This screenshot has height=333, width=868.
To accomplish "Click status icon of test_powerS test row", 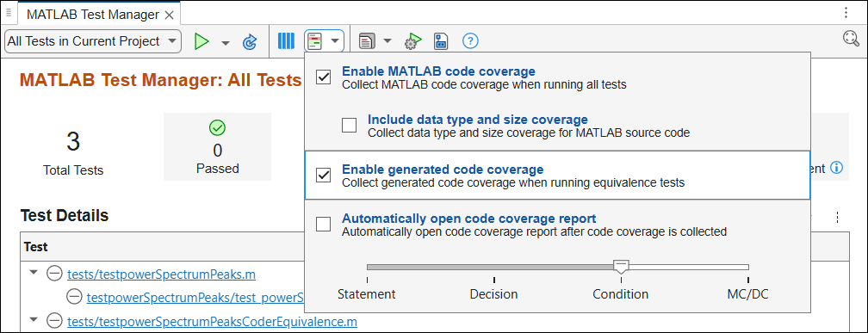I will (74, 297).
